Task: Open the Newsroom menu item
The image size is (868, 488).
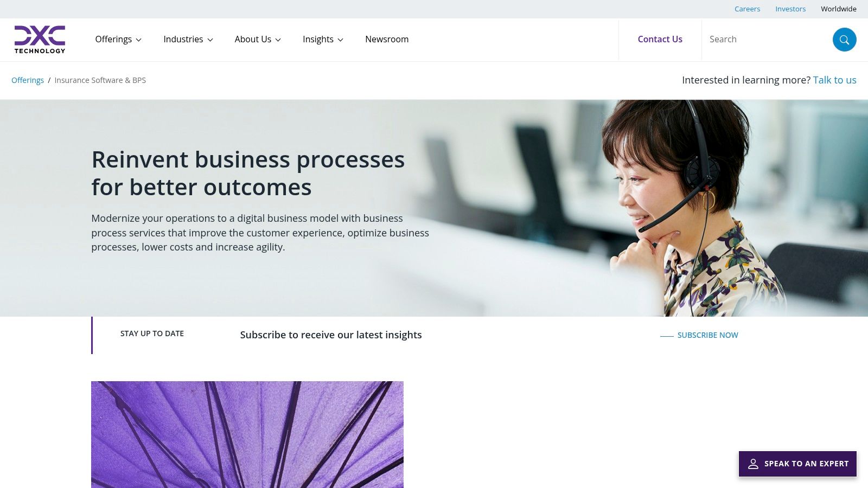Action: click(x=387, y=39)
